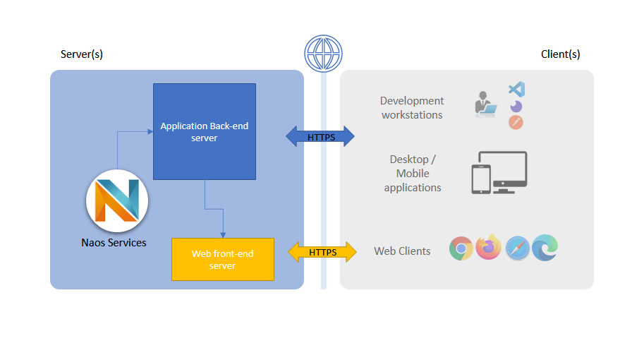Click the Server(s) heading
The image size is (644, 348).
coord(82,54)
